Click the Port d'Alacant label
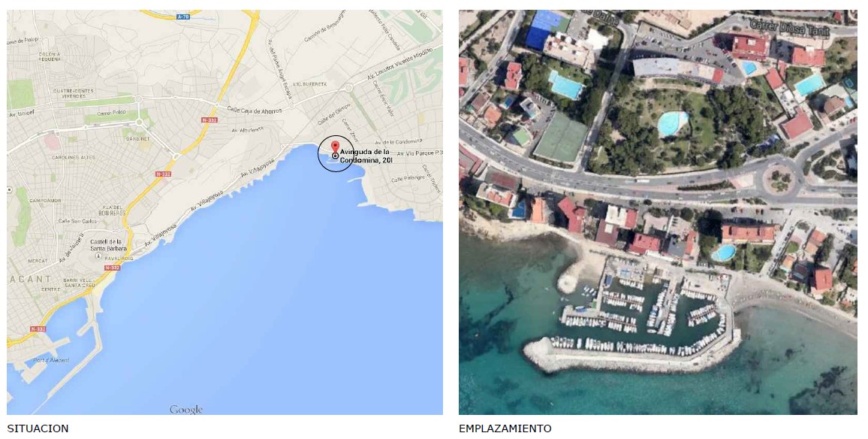This screenshot has width=868, height=439. pos(51,360)
